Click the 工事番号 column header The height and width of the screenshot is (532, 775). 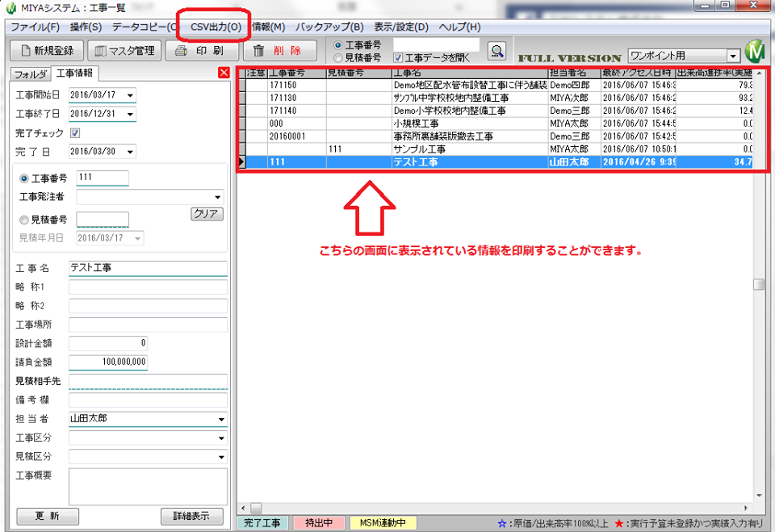pyautogui.click(x=296, y=73)
